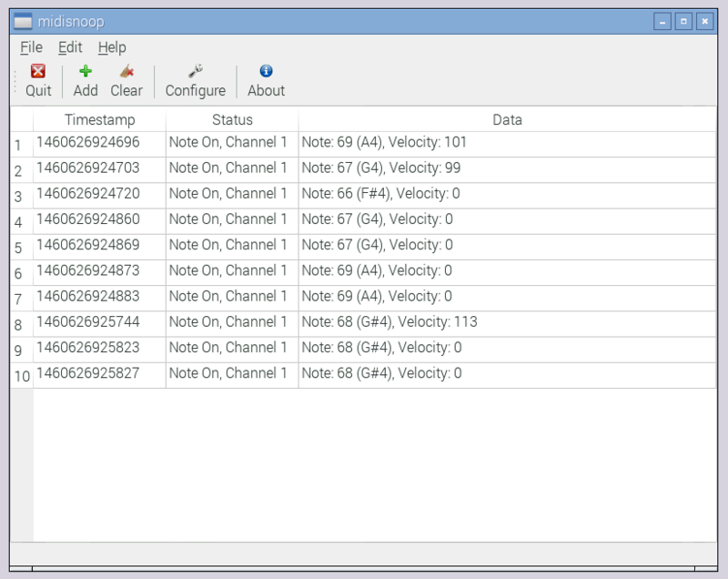The width and height of the screenshot is (728, 579).
Task: Click the Status column header
Action: 232,119
